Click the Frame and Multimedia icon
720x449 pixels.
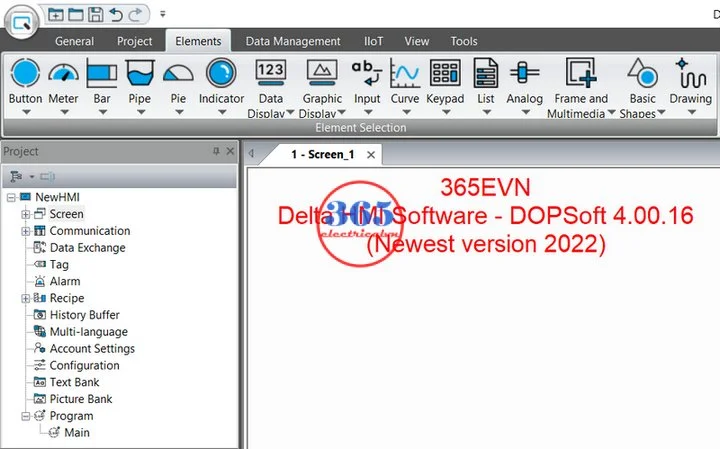[x=581, y=72]
